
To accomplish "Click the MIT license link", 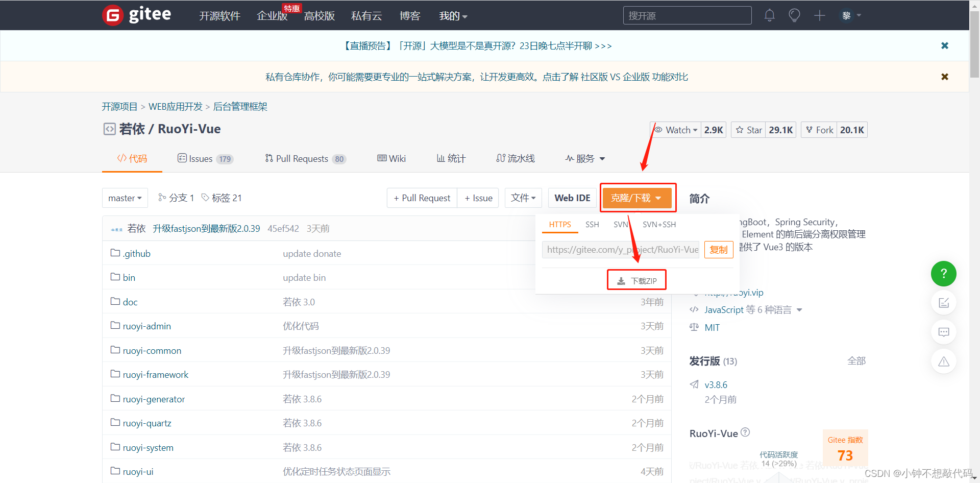I will (x=712, y=327).
